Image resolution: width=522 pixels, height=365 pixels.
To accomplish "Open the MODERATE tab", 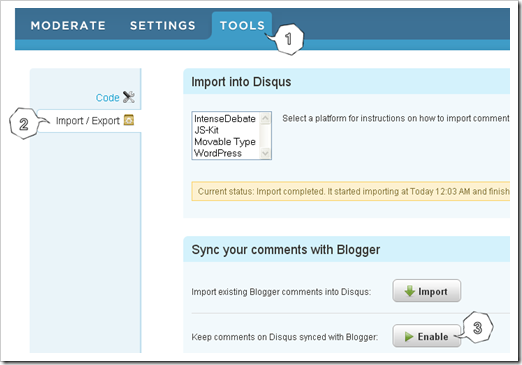I will [x=68, y=26].
